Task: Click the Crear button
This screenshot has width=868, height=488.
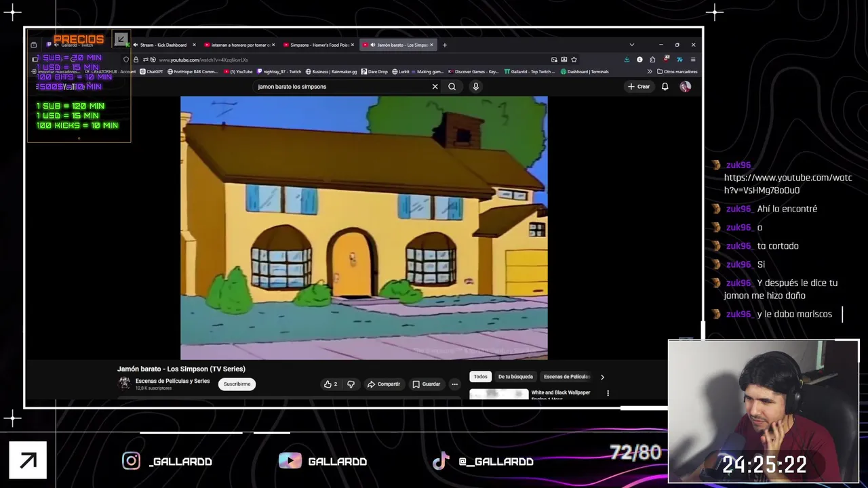Action: [639, 87]
